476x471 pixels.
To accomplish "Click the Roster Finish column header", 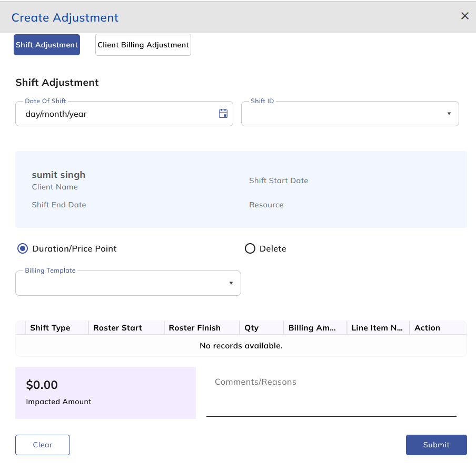I will [194, 328].
